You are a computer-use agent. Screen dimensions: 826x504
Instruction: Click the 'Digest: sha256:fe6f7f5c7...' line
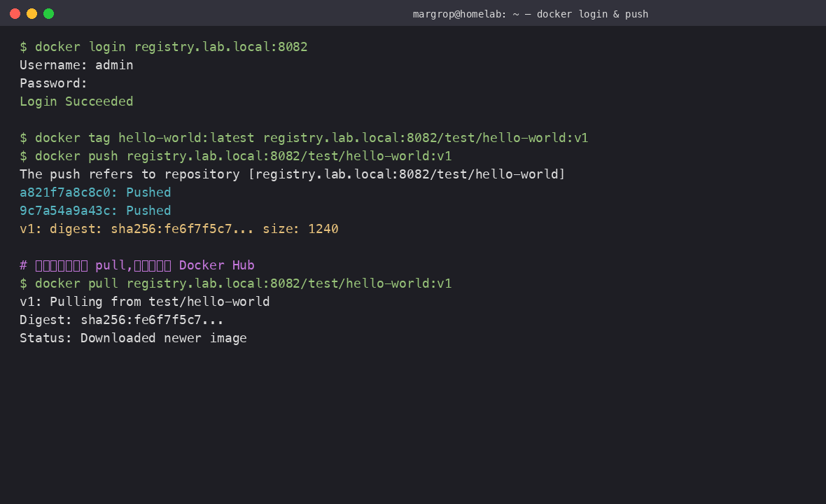coord(122,320)
